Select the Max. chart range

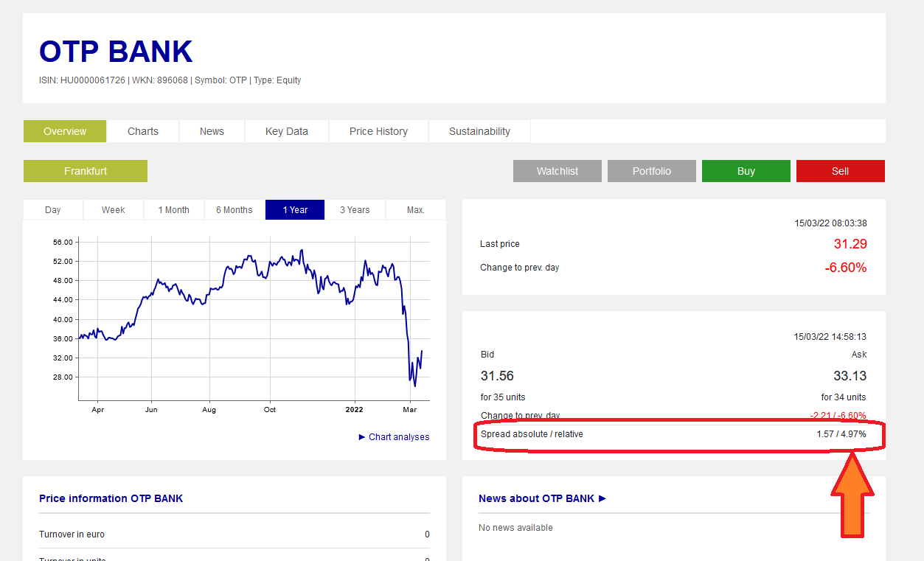pyautogui.click(x=416, y=210)
